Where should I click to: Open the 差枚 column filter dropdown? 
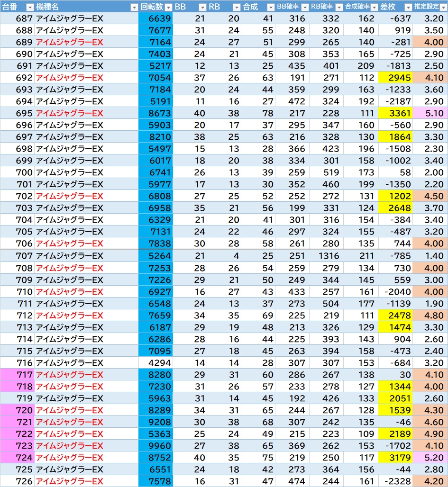[408, 7]
